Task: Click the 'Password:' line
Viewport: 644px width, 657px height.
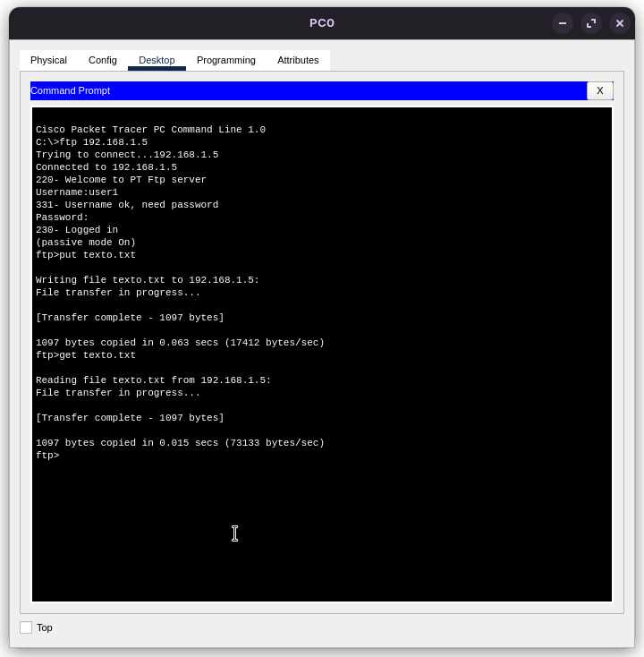Action: click(x=62, y=217)
